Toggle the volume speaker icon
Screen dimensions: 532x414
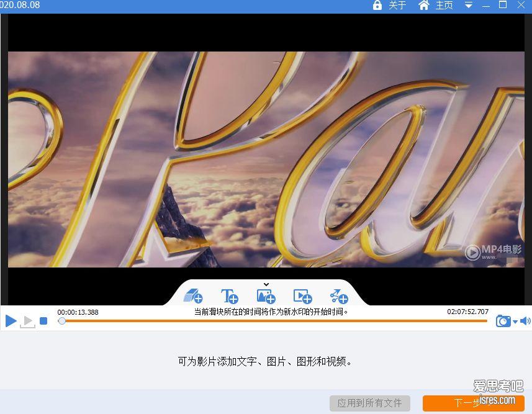(x=525, y=321)
